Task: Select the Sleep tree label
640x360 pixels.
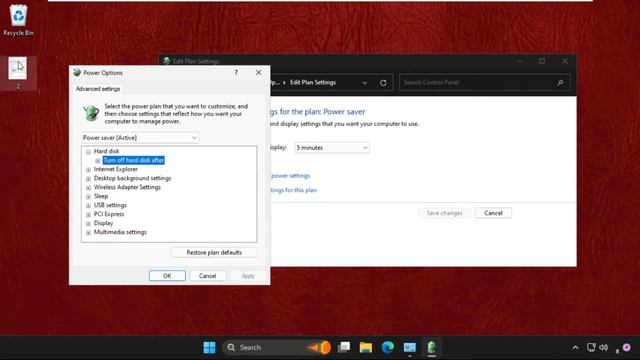Action: point(101,196)
